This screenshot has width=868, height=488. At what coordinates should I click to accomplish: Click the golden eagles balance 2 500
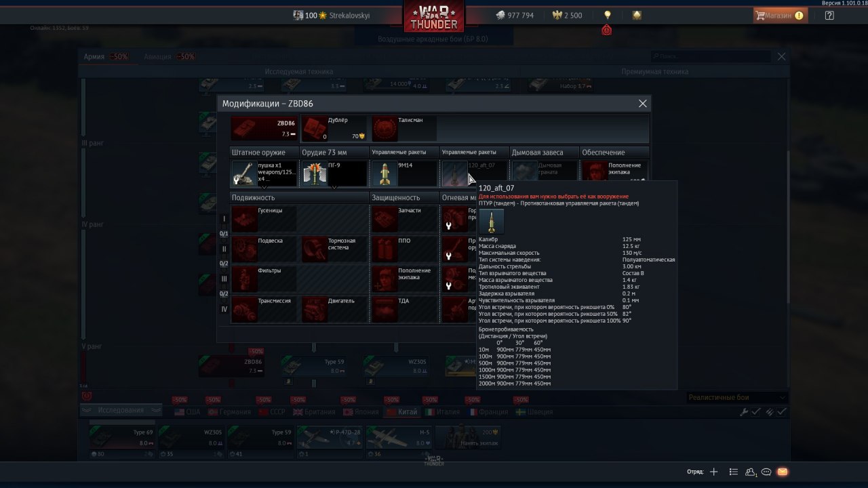click(568, 15)
